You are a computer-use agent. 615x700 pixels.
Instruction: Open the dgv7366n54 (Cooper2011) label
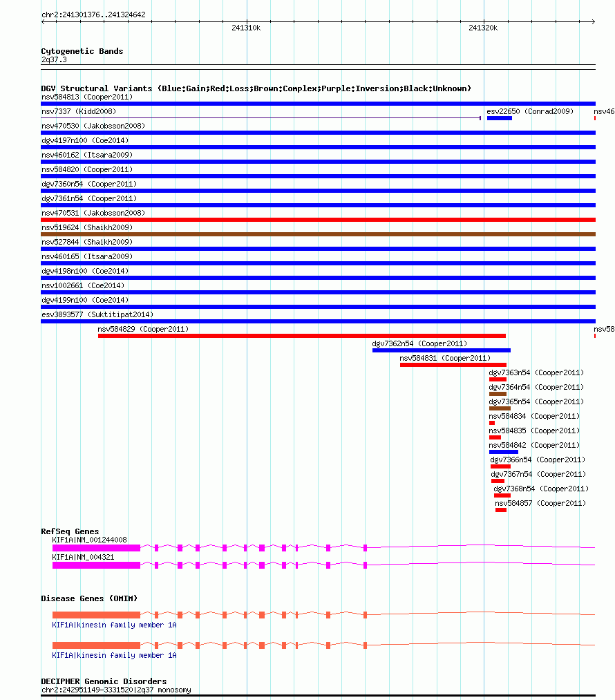pos(538,460)
